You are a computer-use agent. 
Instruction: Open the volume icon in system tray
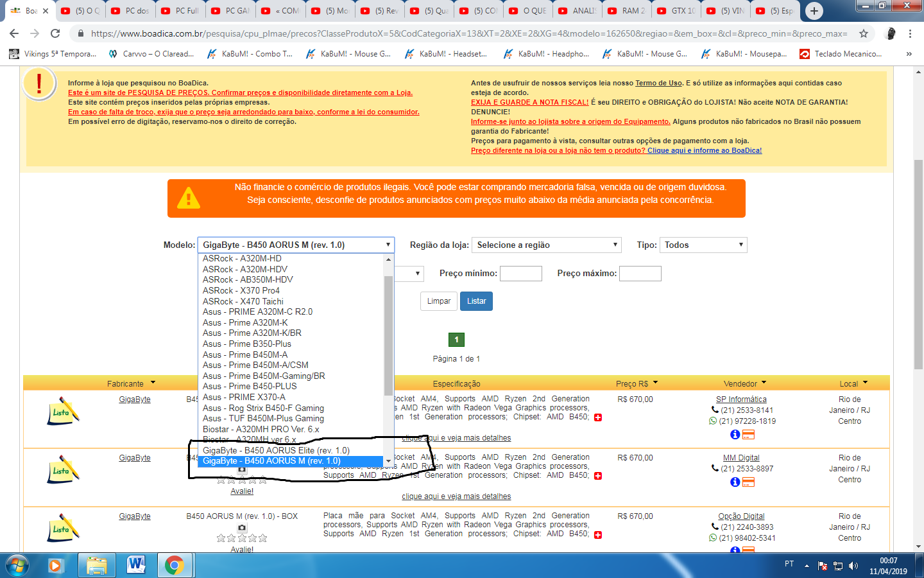click(853, 566)
